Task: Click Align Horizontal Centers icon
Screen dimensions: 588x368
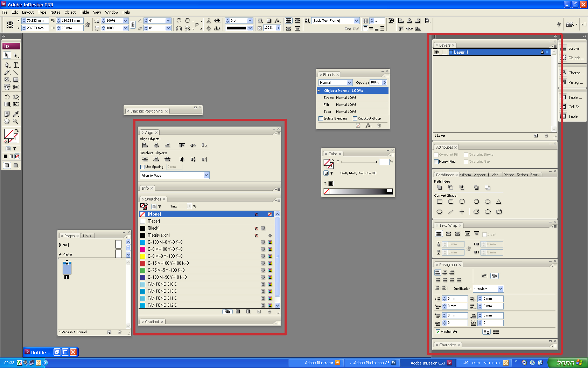Action: pos(156,145)
